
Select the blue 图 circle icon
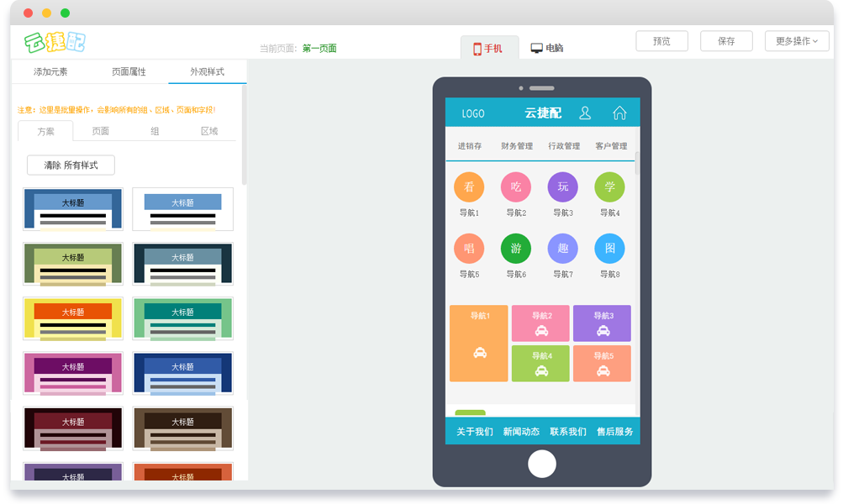pos(609,249)
